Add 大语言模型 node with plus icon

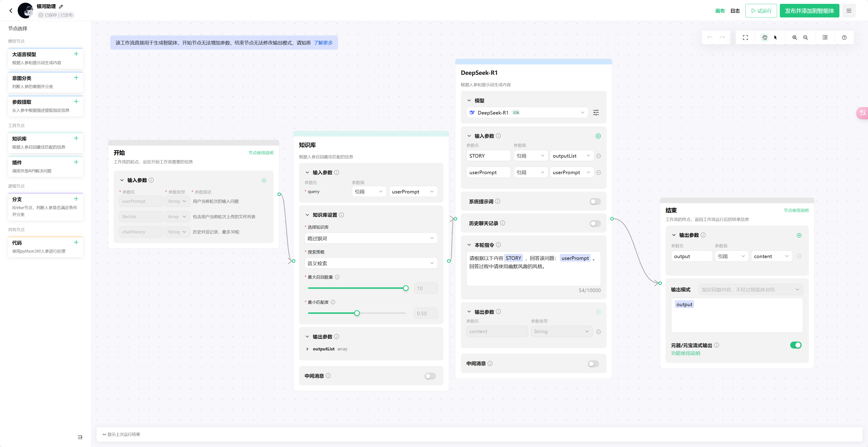[76, 54]
